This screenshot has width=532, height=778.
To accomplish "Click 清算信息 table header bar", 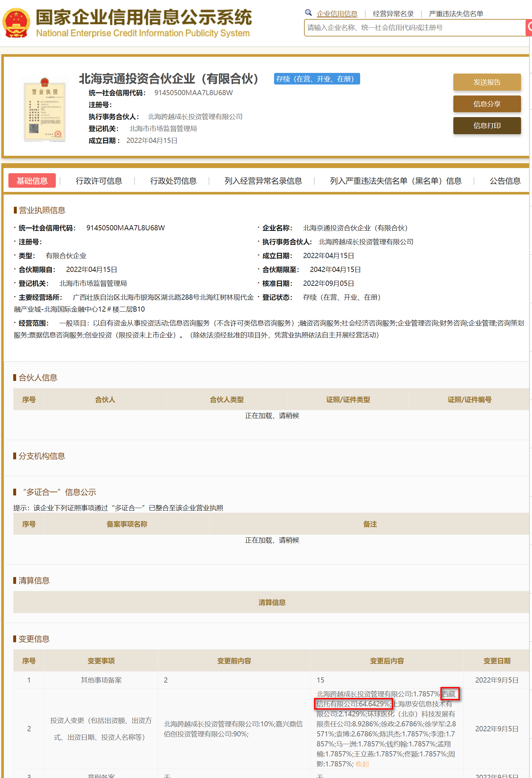I will [x=271, y=602].
